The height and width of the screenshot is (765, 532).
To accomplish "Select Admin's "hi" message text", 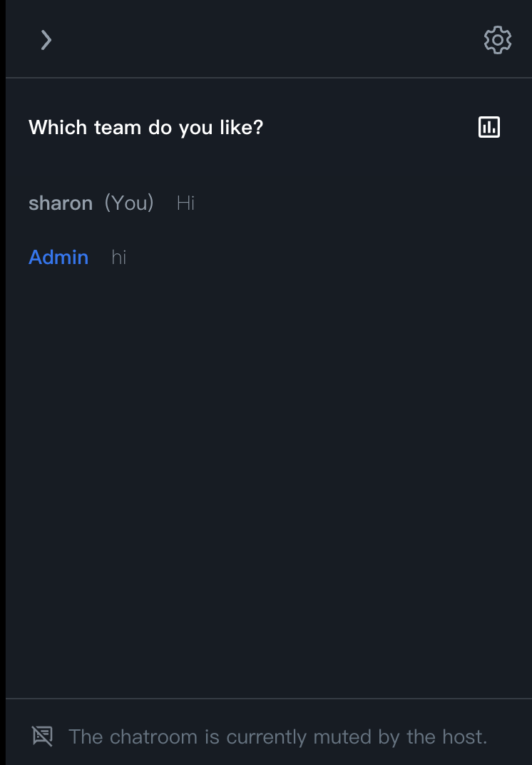I will (x=119, y=258).
